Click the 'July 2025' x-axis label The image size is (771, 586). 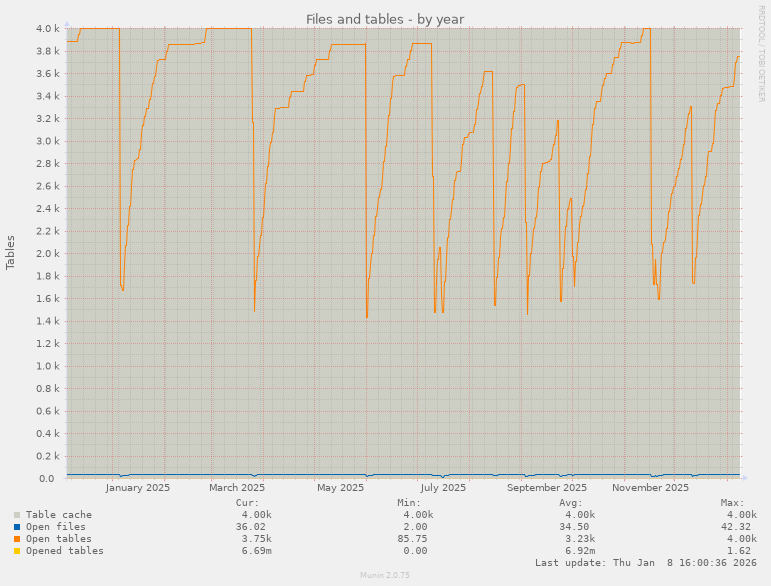(442, 488)
